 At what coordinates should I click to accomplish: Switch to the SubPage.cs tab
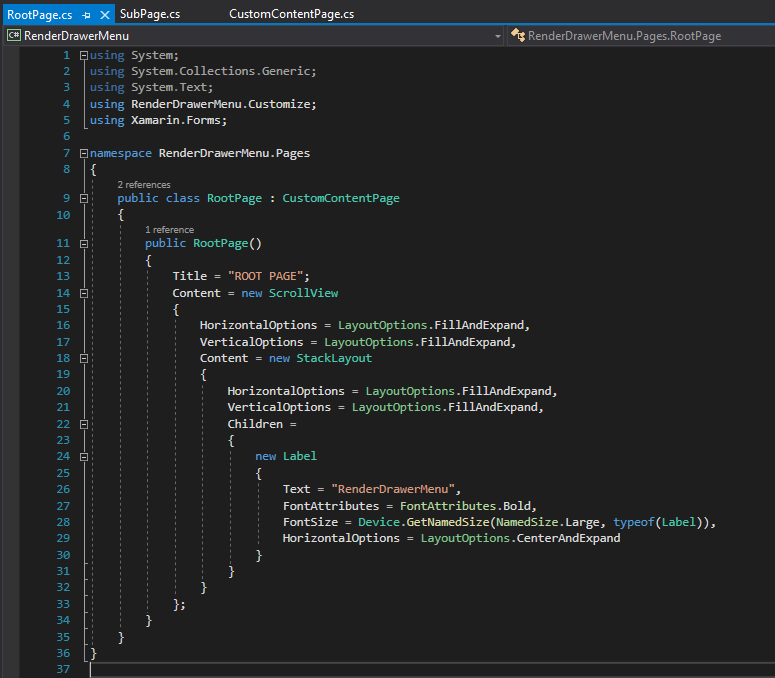click(150, 14)
